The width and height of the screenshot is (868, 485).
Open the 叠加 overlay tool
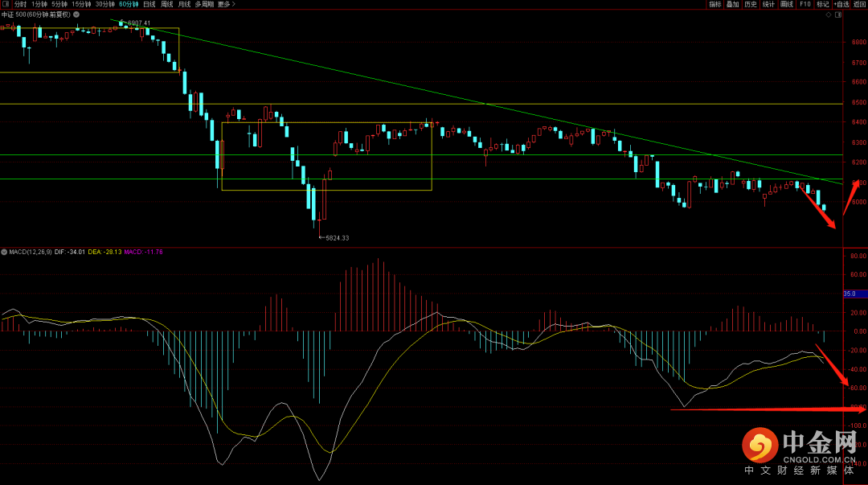pyautogui.click(x=732, y=4)
